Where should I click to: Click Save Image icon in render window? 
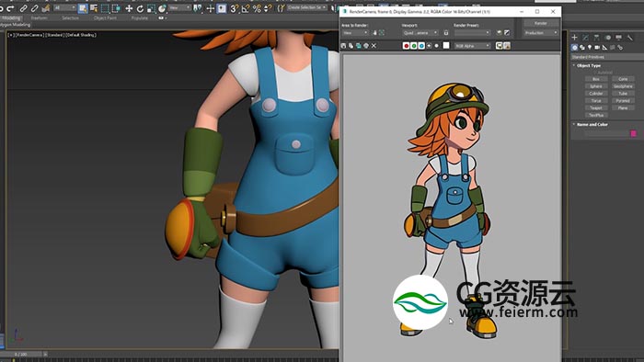tap(344, 46)
